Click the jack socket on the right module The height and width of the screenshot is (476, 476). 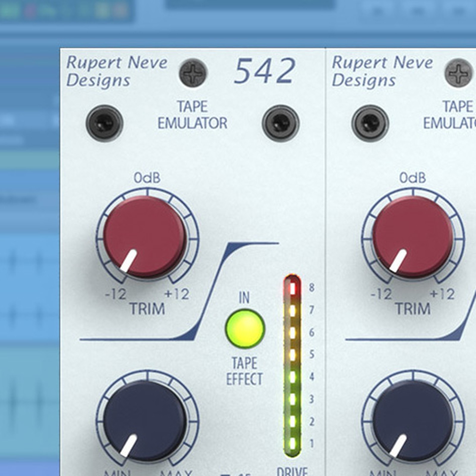pos(370,123)
